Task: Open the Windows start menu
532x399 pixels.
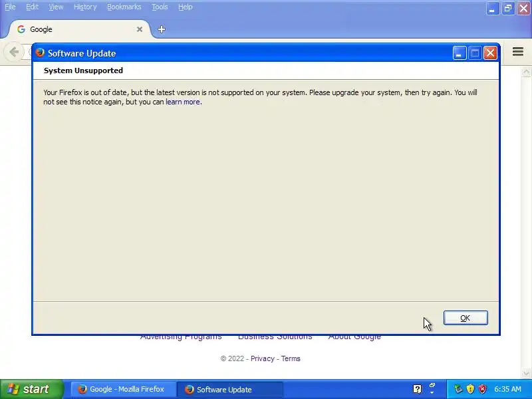Action: pos(31,389)
